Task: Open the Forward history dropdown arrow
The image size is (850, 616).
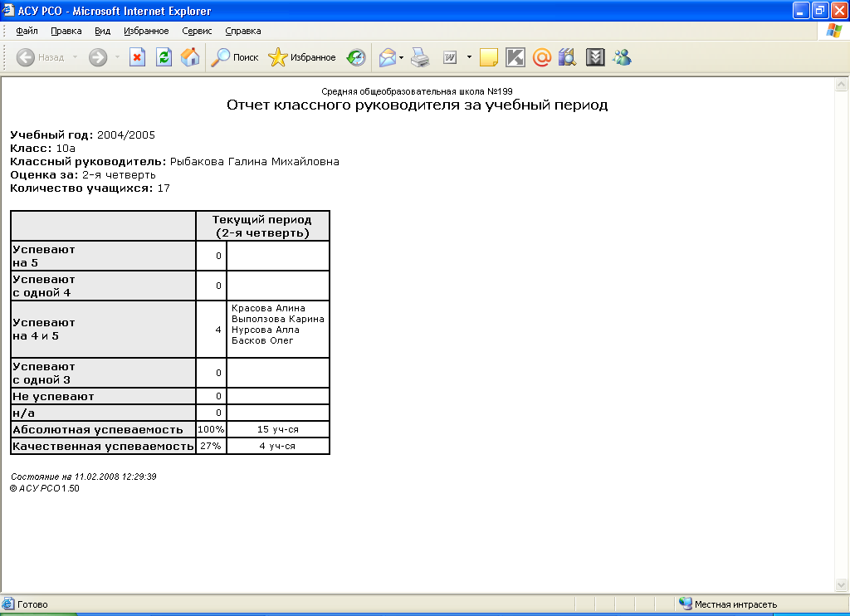Action: pyautogui.click(x=117, y=57)
